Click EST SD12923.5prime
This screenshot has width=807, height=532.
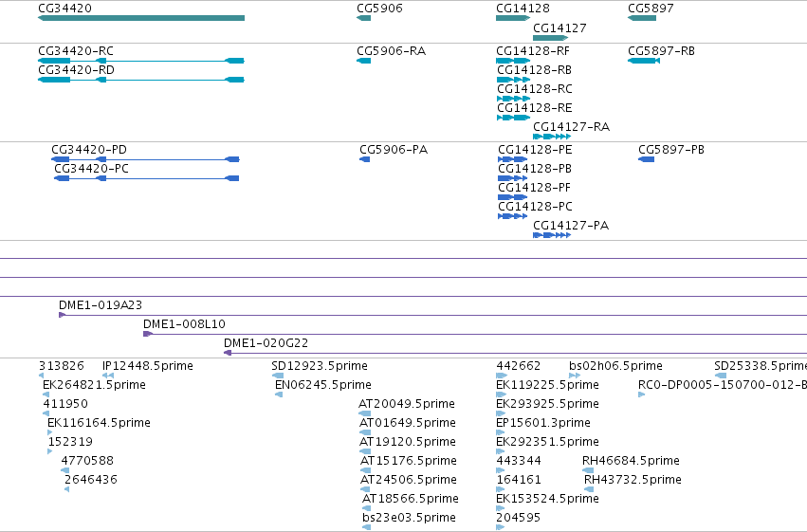(278, 376)
